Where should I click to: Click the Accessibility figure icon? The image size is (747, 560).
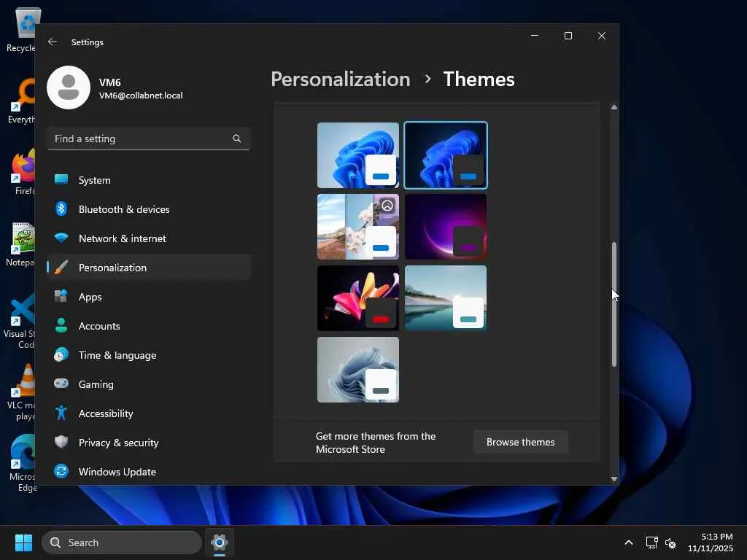pyautogui.click(x=61, y=413)
